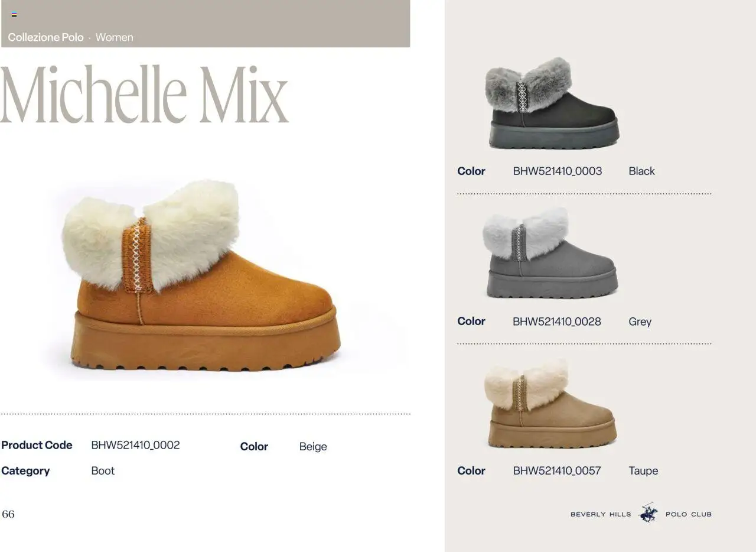756x552 pixels.
Task: Select the Grey boot thumbnail
Action: [550, 253]
